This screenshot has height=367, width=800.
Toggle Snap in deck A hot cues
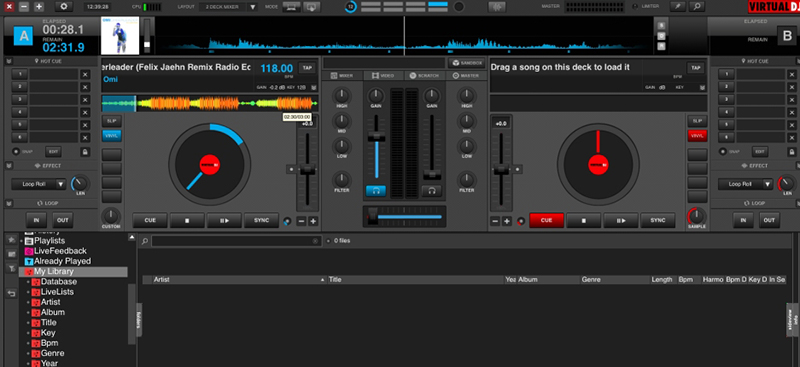[16, 152]
